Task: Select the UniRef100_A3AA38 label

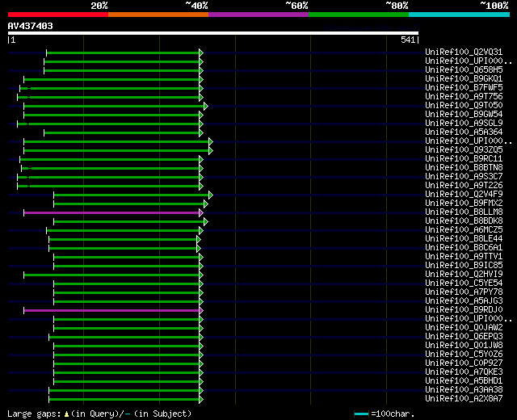Action: point(464,390)
